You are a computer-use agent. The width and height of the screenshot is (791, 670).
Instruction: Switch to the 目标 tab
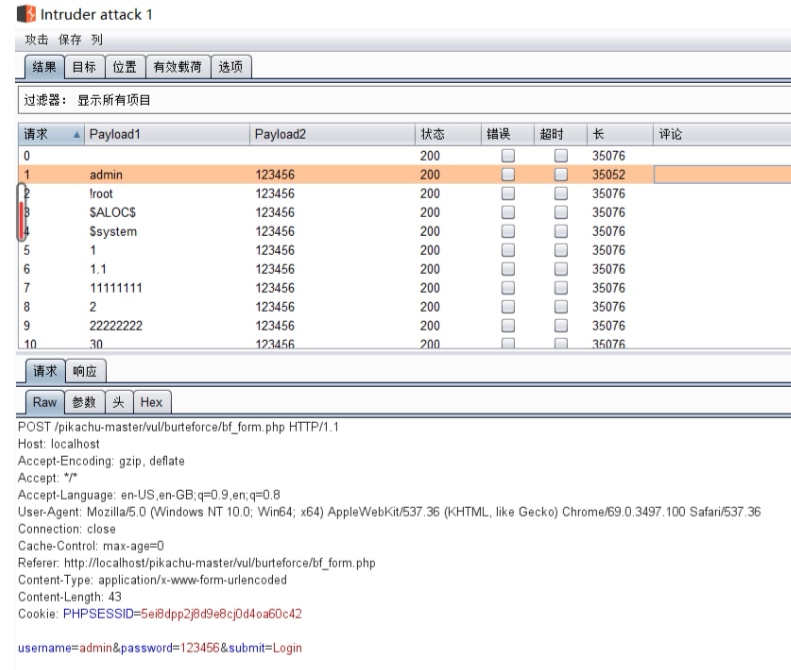[x=84, y=67]
